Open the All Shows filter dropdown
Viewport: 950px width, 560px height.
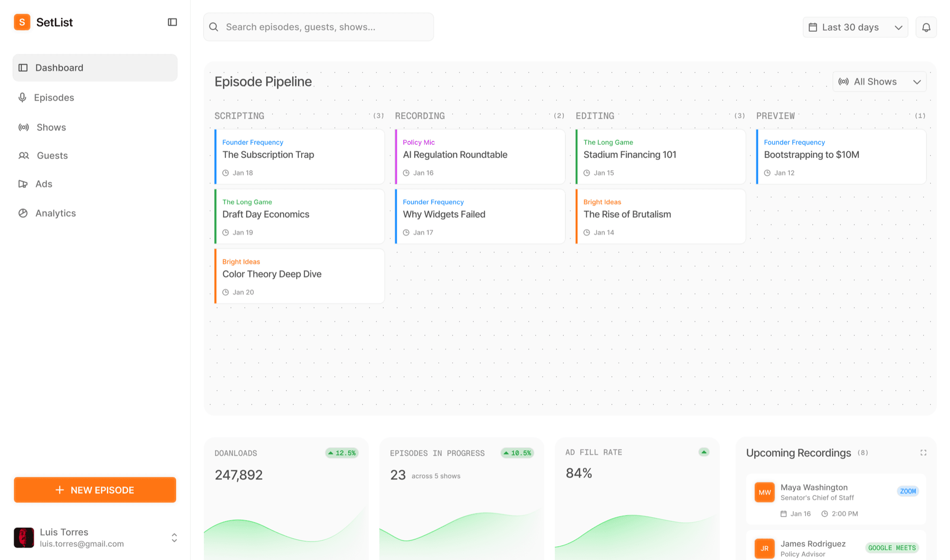pos(879,82)
